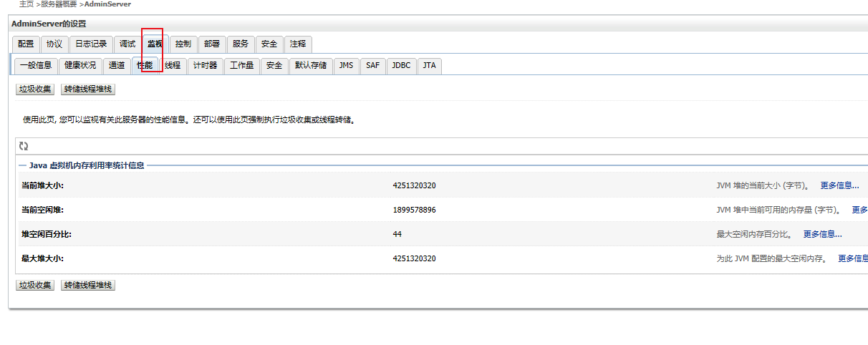
Task: Click the Java 虚拟机内存利用率统计信息 heading
Action: 87,165
